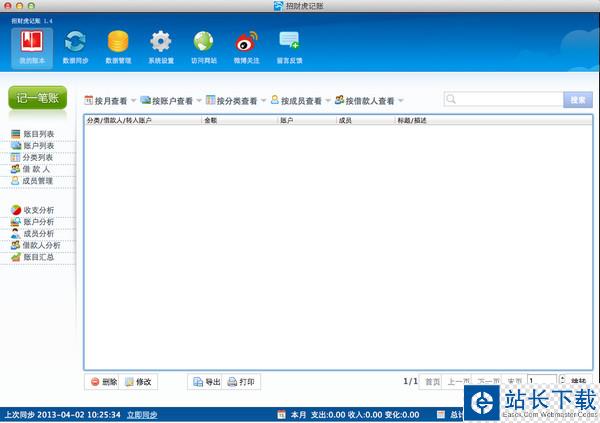The image size is (600, 423).
Task: Click the 打印 print button
Action: [241, 382]
